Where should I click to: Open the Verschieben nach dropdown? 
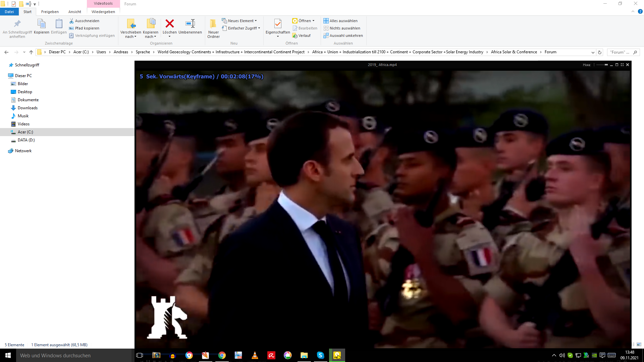(x=131, y=28)
